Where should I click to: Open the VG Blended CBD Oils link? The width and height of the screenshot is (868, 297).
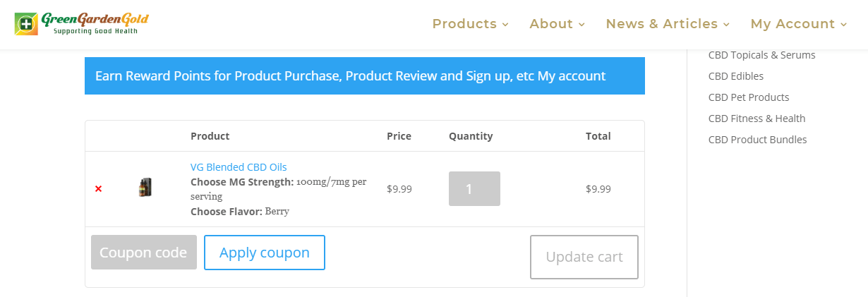(239, 167)
